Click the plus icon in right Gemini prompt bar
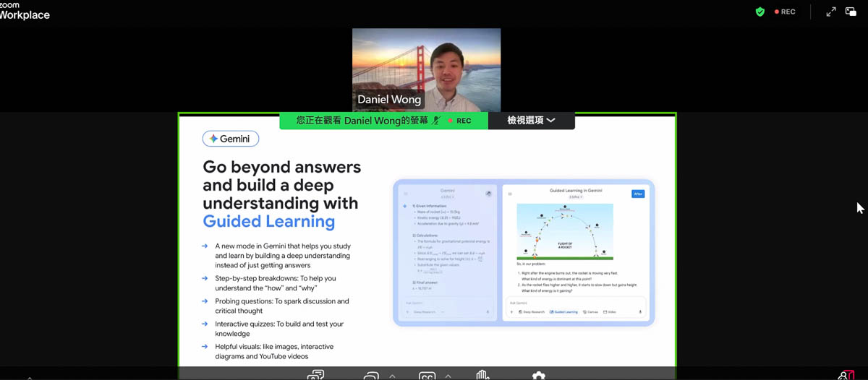 [512, 312]
